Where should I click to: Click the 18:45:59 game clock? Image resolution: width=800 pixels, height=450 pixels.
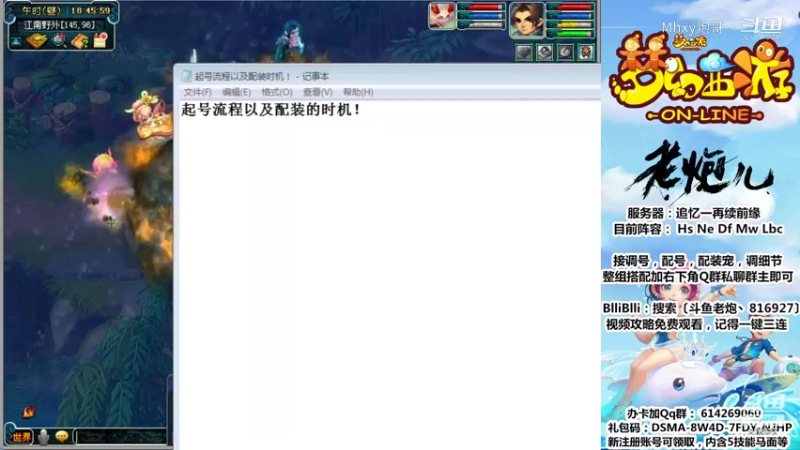(x=90, y=10)
